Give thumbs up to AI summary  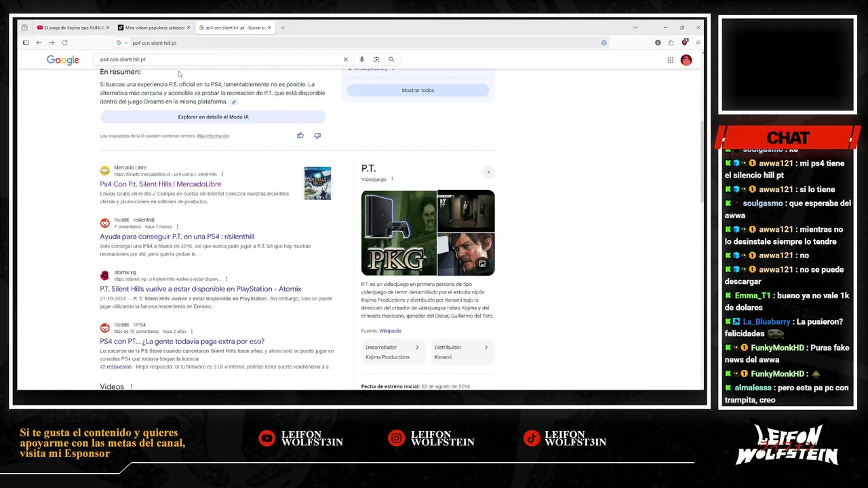coord(300,136)
